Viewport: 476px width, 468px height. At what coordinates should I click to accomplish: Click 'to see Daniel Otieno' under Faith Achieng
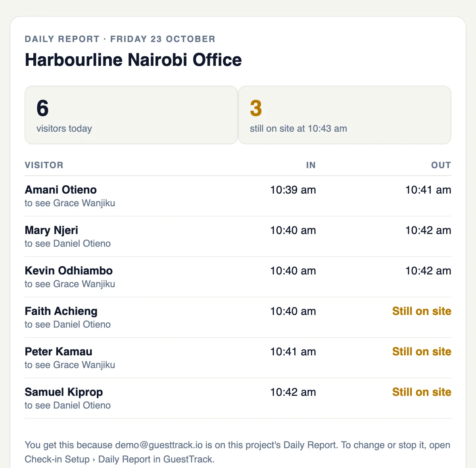[x=67, y=324]
